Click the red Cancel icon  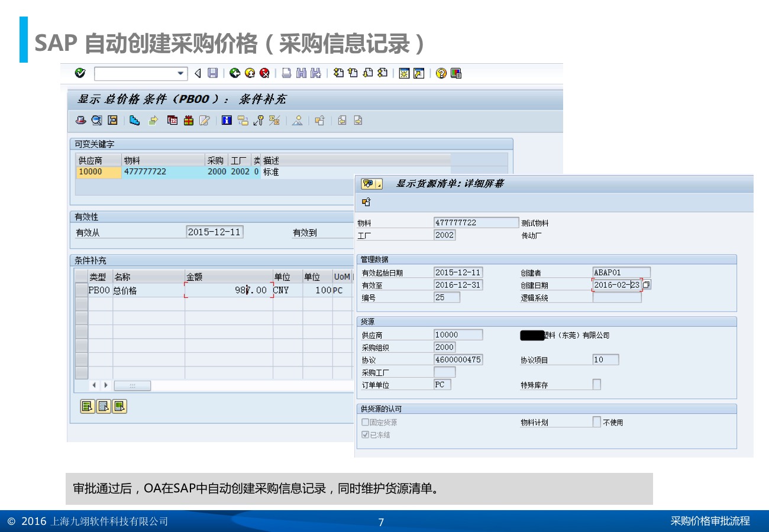click(x=264, y=73)
